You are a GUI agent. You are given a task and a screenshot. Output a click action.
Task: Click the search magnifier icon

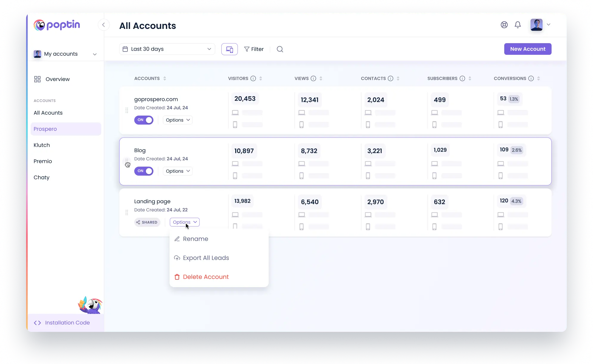[280, 49]
